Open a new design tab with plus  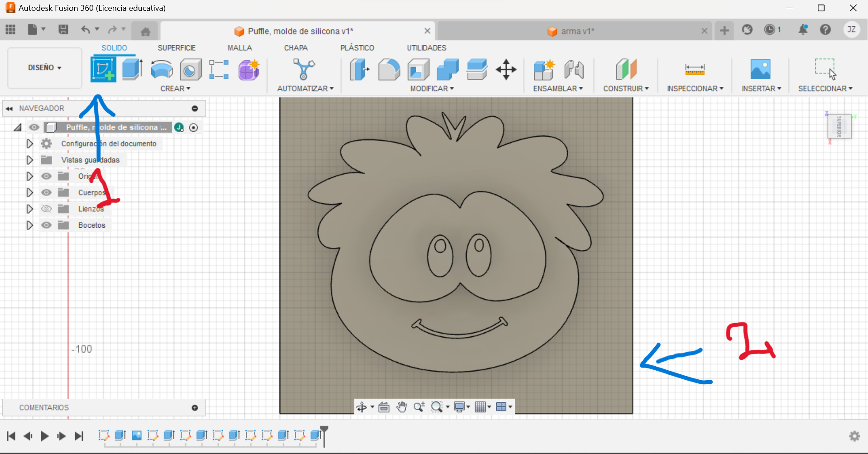pyautogui.click(x=724, y=30)
